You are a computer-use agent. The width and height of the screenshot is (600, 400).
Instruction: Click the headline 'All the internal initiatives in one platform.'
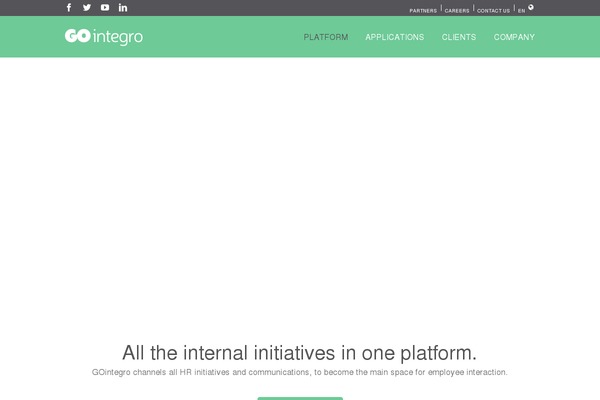(x=300, y=353)
